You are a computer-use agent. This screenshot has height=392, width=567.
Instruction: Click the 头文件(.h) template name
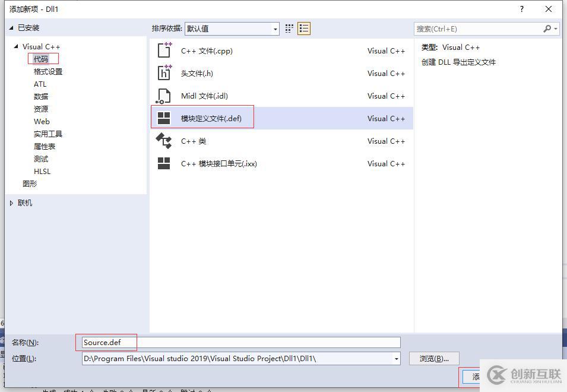pos(197,74)
